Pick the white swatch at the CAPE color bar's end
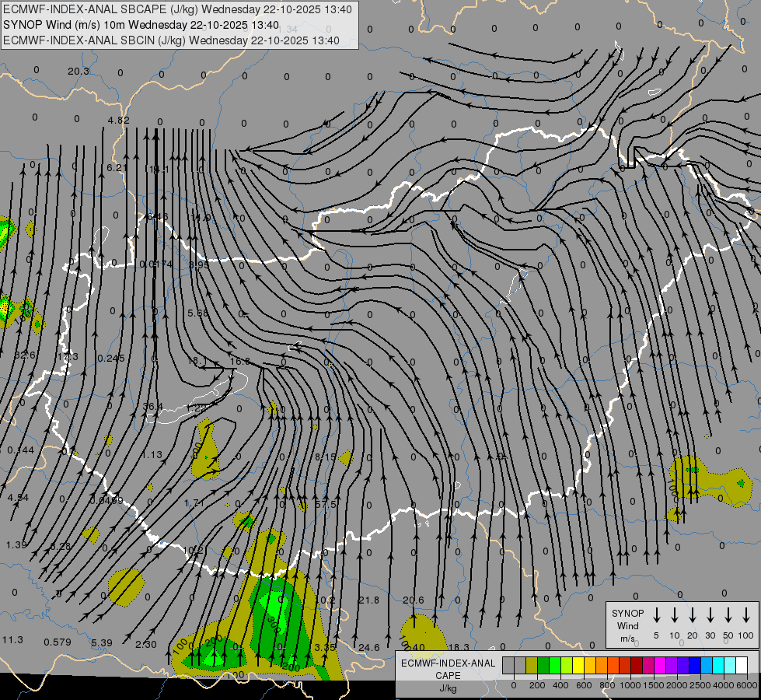The width and height of the screenshot is (761, 700). pos(741,665)
